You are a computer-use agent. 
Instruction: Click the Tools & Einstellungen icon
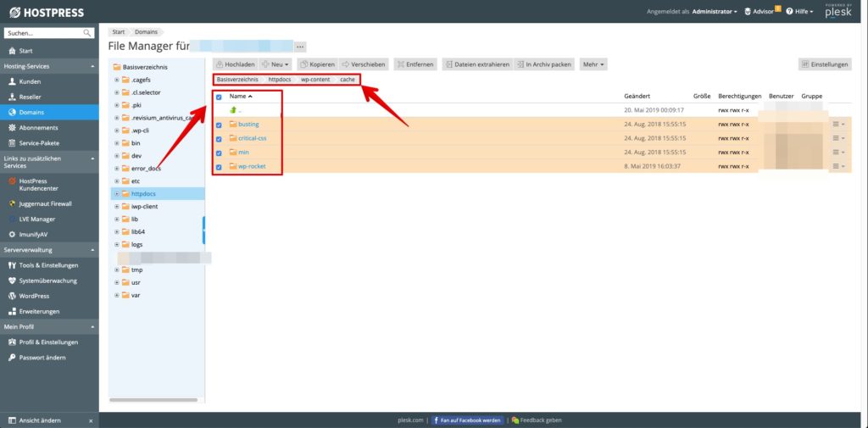click(12, 265)
